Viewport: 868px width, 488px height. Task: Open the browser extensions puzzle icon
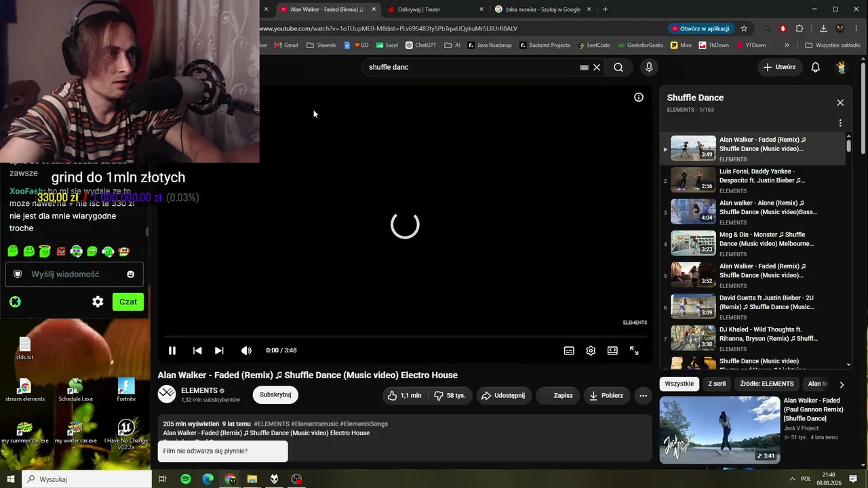(x=800, y=28)
